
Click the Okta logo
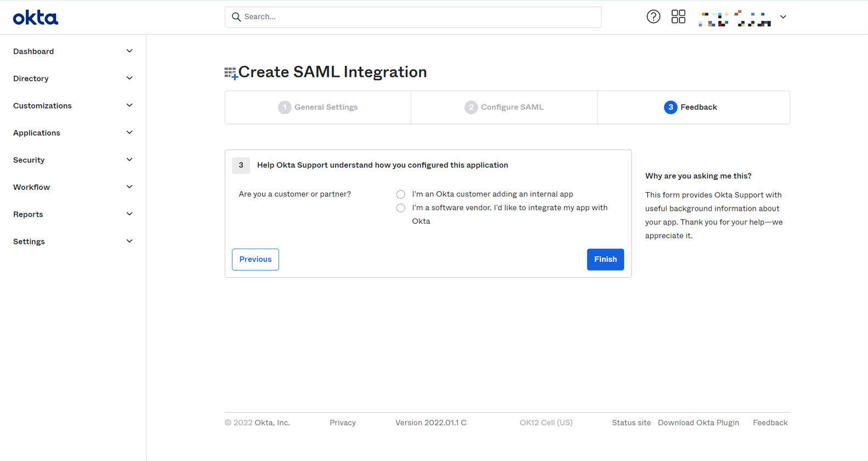tap(36, 18)
